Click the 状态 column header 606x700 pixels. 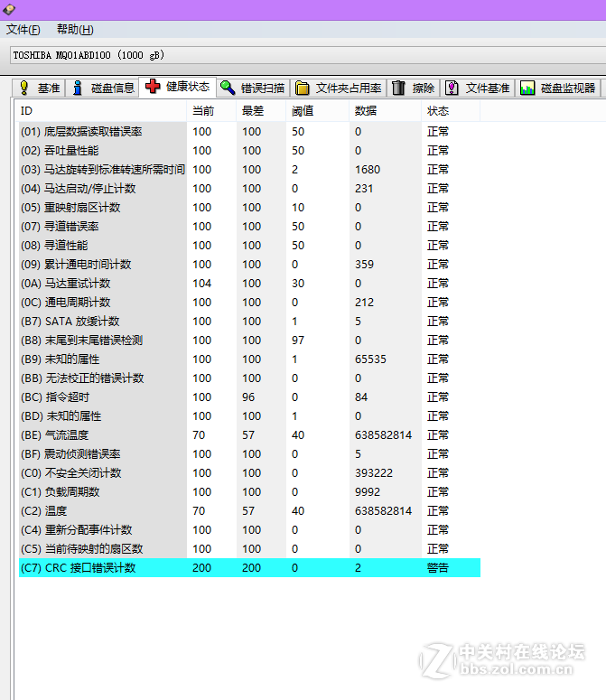451,111
